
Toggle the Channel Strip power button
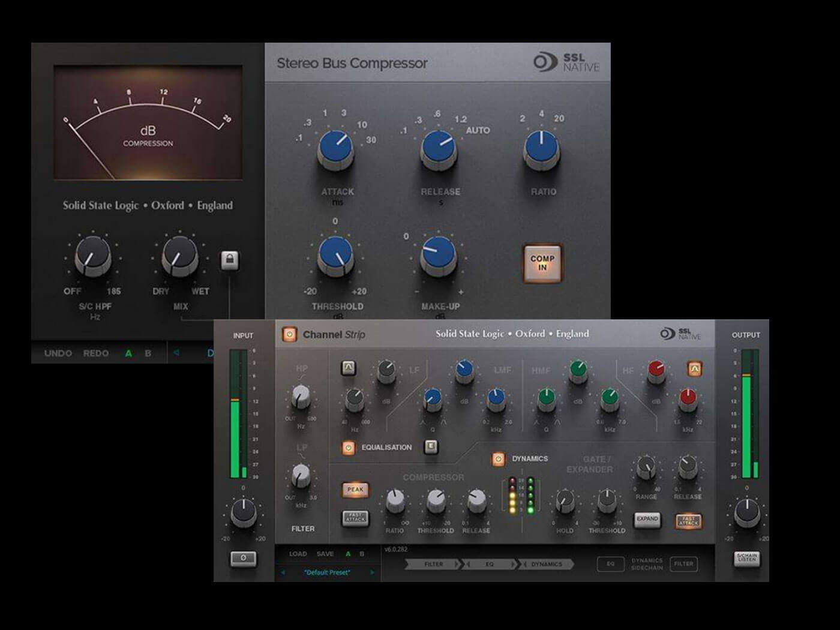[x=290, y=334]
